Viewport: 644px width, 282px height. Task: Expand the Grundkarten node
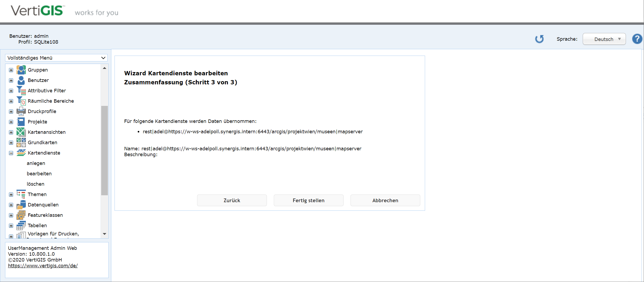11,143
